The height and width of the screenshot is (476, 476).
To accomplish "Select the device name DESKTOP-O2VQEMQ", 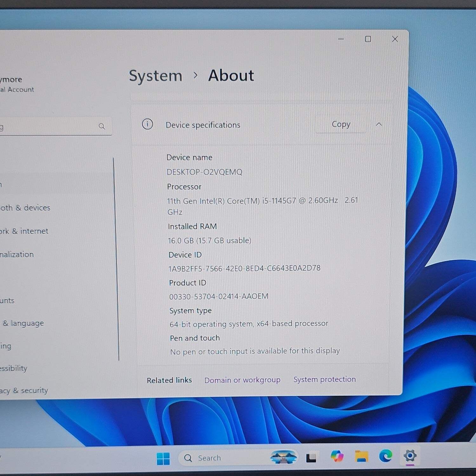I will click(x=205, y=172).
